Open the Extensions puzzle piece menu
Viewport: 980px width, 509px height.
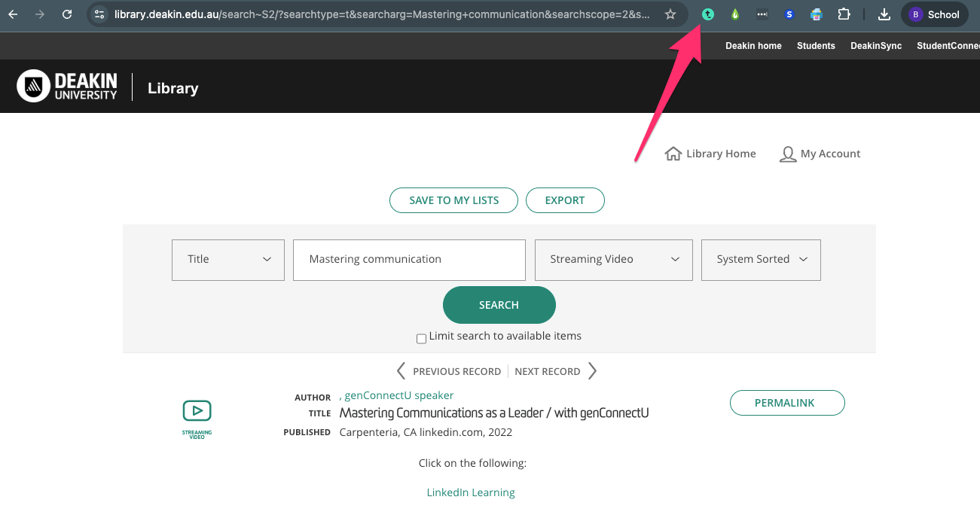(x=844, y=14)
